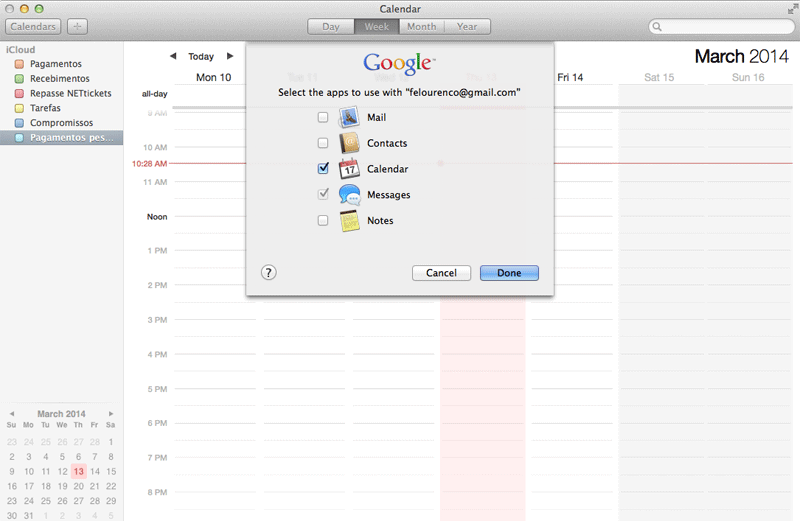This screenshot has height=521, width=800.
Task: Switch to Month view
Action: pyautogui.click(x=421, y=27)
